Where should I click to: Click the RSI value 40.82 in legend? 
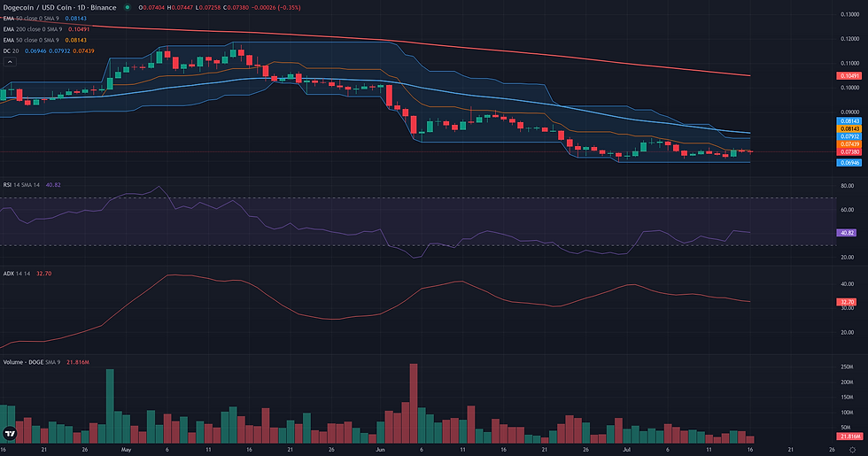pyautogui.click(x=54, y=185)
